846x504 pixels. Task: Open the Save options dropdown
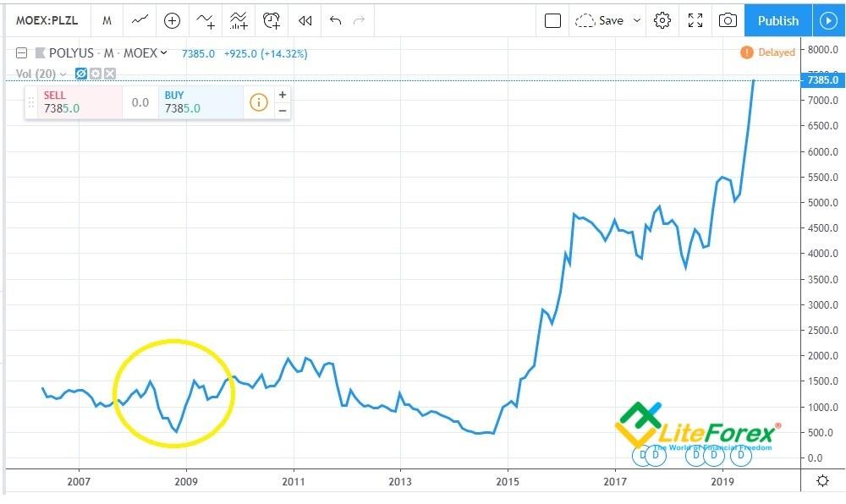pos(637,20)
